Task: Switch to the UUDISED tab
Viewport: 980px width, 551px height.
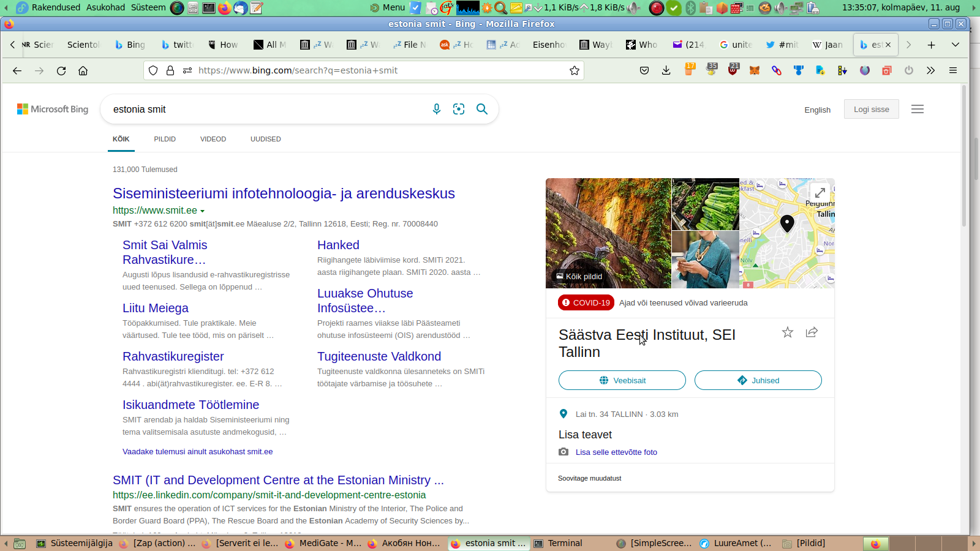Action: (265, 139)
